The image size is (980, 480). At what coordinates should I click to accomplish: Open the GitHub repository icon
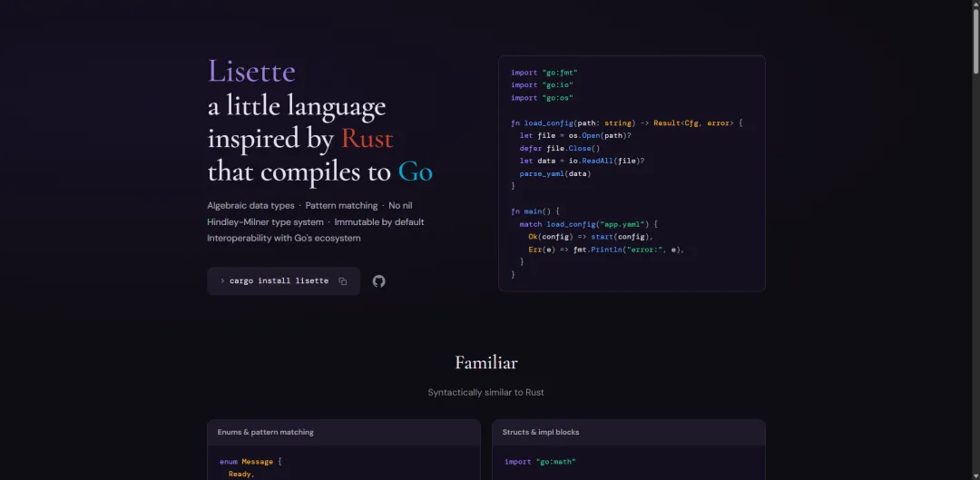[378, 281]
